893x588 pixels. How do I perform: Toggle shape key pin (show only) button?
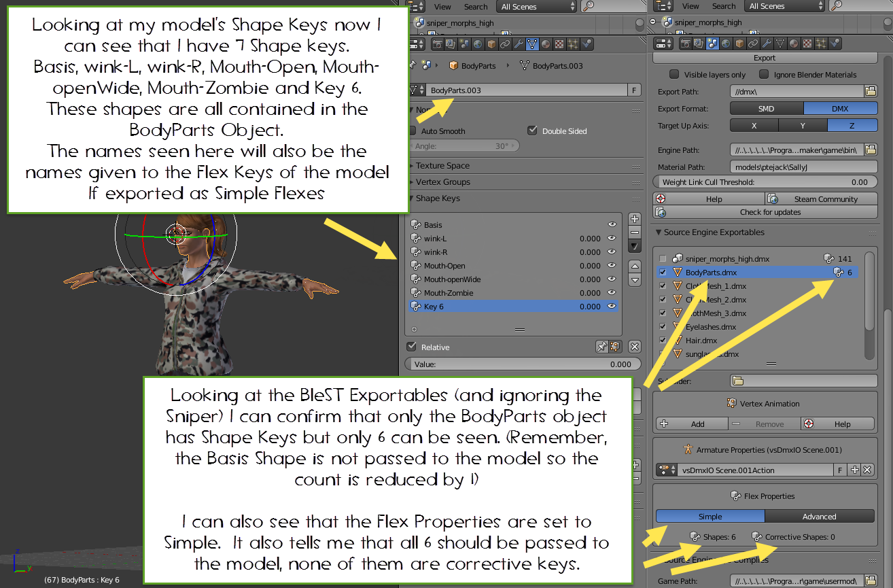point(601,347)
